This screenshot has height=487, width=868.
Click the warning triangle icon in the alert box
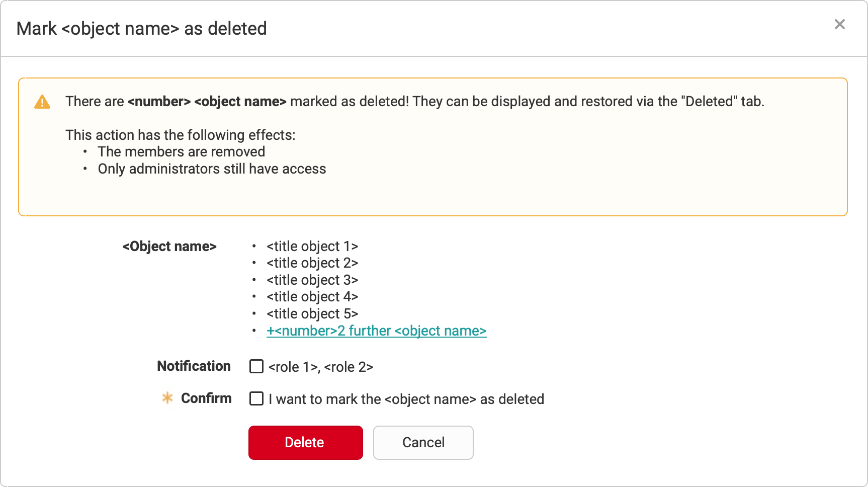(x=43, y=101)
